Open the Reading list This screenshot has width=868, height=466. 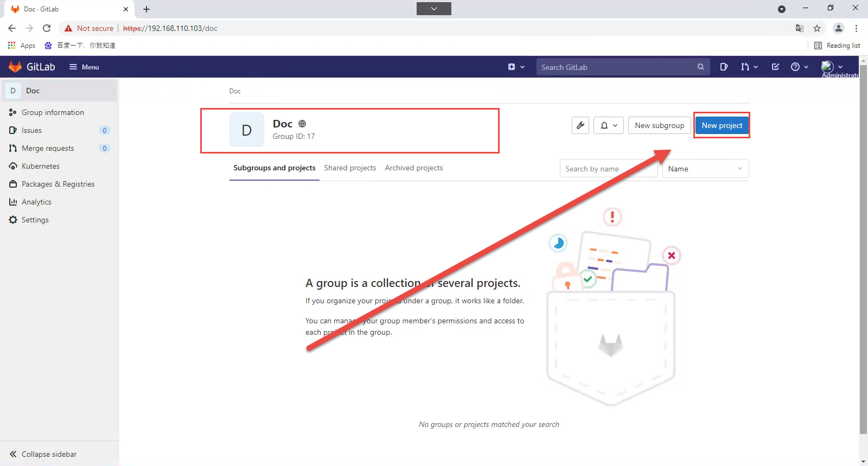(837, 46)
